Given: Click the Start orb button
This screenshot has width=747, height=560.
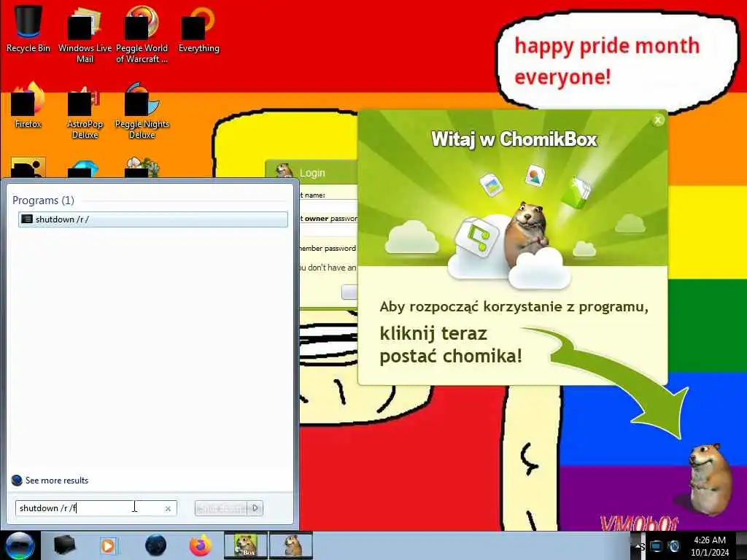Looking at the screenshot, I should (20, 545).
